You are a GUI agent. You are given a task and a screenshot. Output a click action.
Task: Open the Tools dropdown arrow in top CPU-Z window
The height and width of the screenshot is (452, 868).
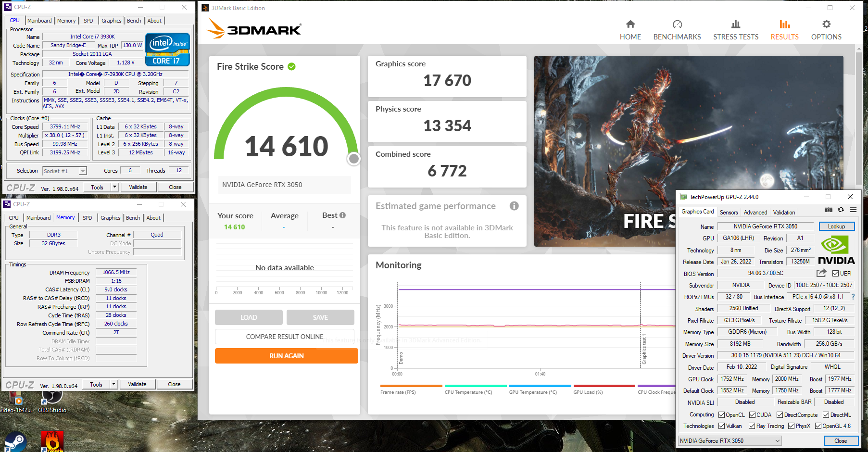pos(114,187)
